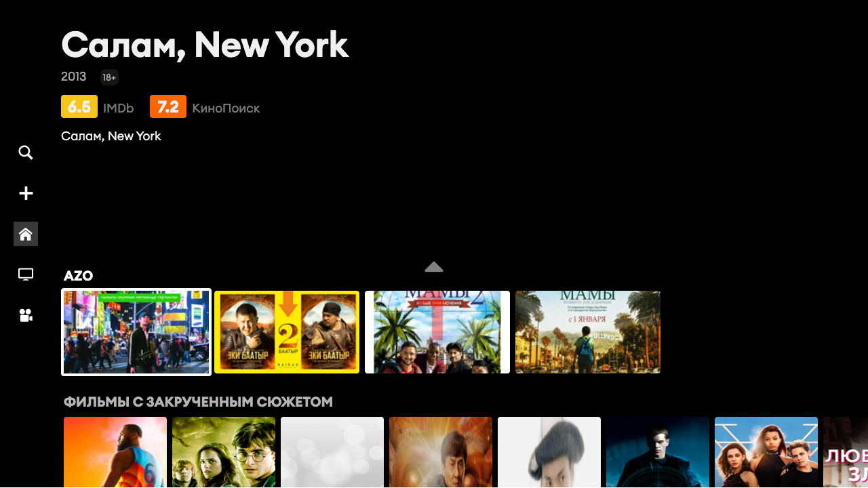Open the TV screen icon in sidebar

pos(26,274)
